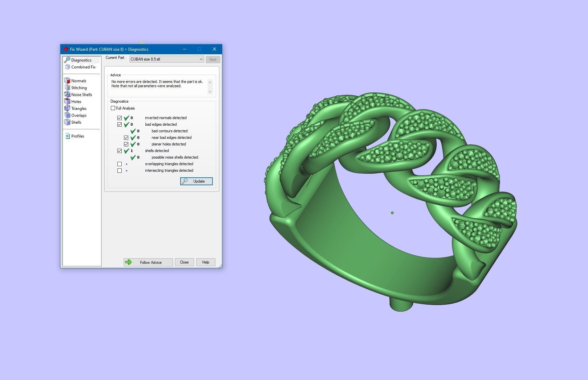
Task: Click the small green pivot point marker
Action: (392, 213)
